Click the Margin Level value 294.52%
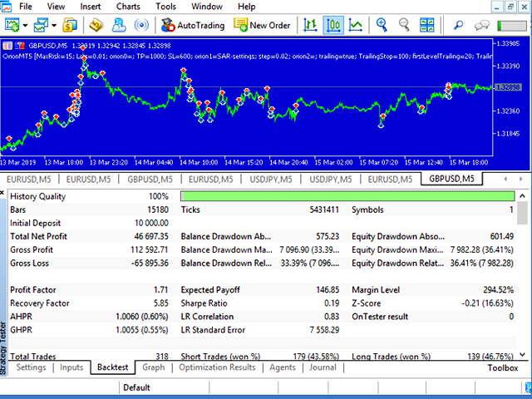532x399 pixels. [499, 290]
